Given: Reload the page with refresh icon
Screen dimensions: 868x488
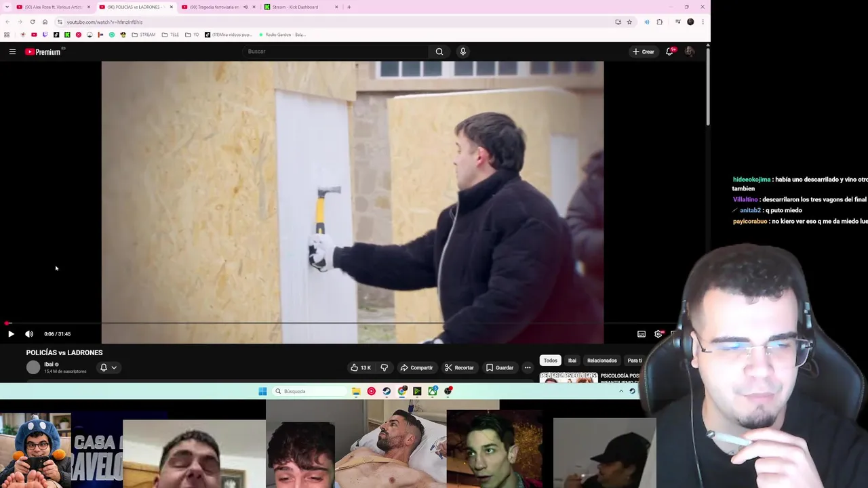Looking at the screenshot, I should coord(33,22).
